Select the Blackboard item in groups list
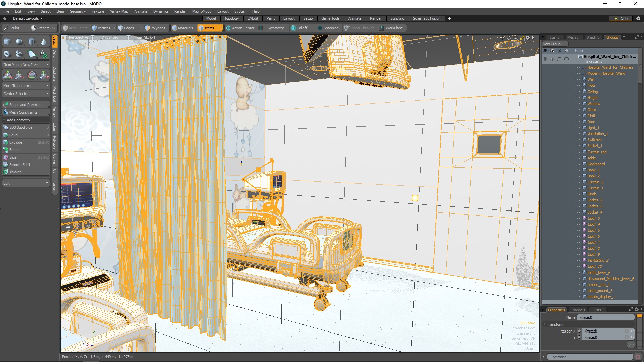The image size is (644, 362). pyautogui.click(x=596, y=164)
